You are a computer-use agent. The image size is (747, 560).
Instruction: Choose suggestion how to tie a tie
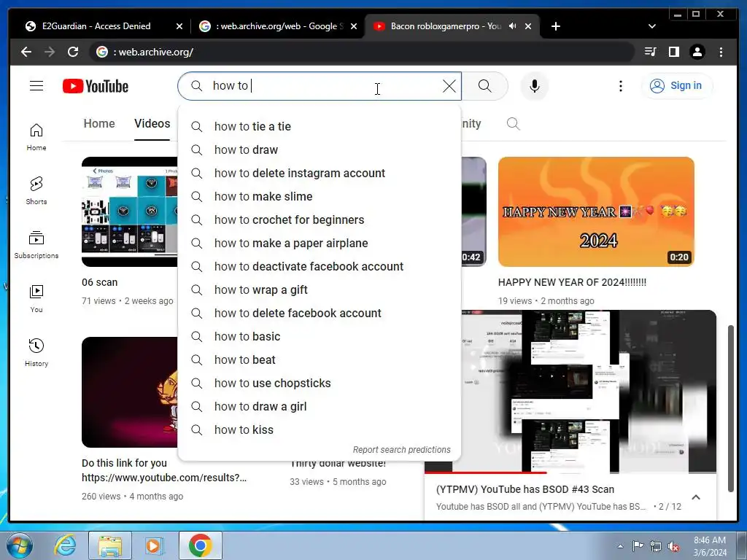coord(320,126)
